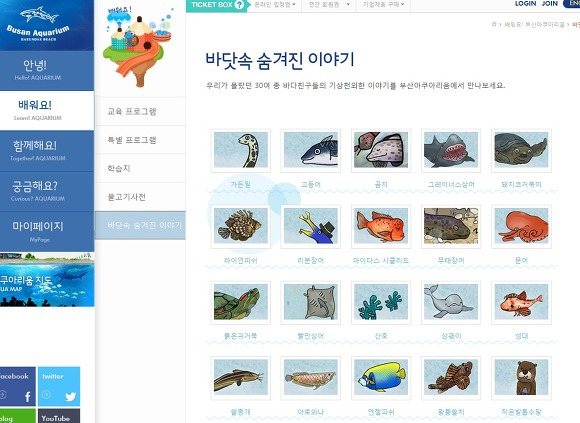Click the 가든일 caption link

pyautogui.click(x=240, y=184)
